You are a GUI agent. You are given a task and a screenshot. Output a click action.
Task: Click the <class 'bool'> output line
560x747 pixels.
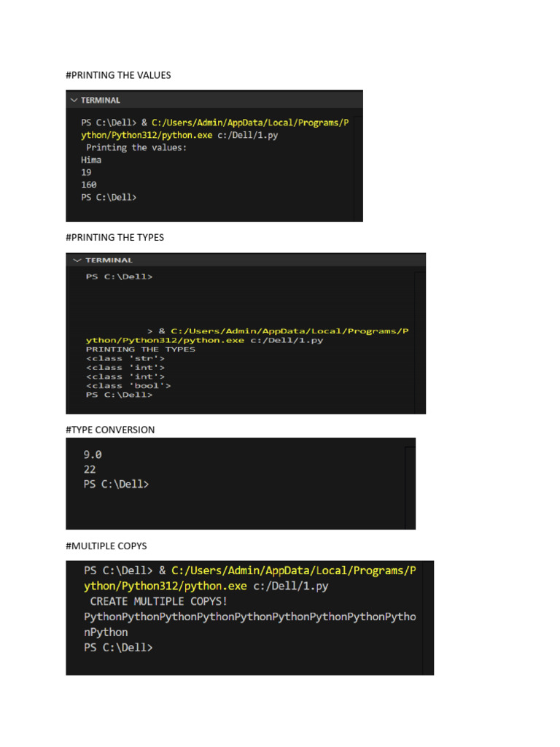coord(128,386)
